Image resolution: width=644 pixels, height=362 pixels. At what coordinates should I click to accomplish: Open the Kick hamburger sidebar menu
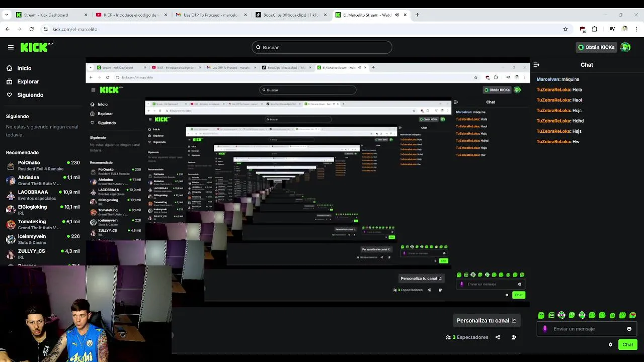click(x=11, y=47)
